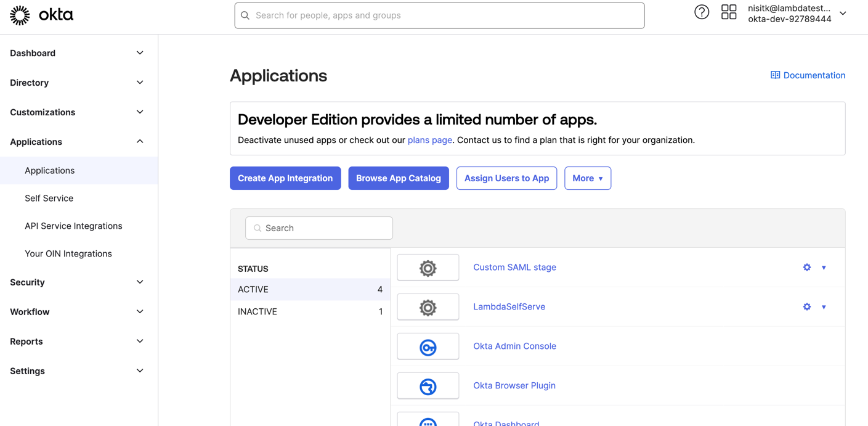This screenshot has height=426, width=868.
Task: Click the Okta Dashboard app icon
Action: pos(428,422)
